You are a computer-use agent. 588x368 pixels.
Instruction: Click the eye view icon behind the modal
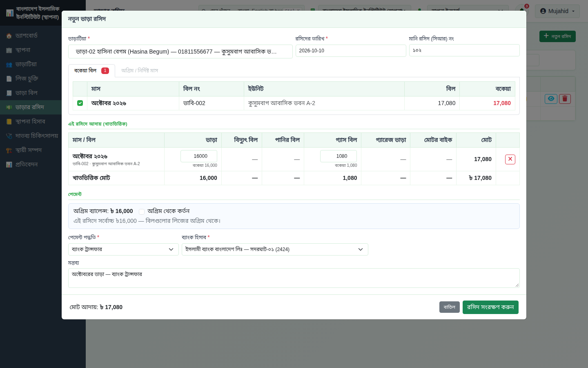pos(551,99)
